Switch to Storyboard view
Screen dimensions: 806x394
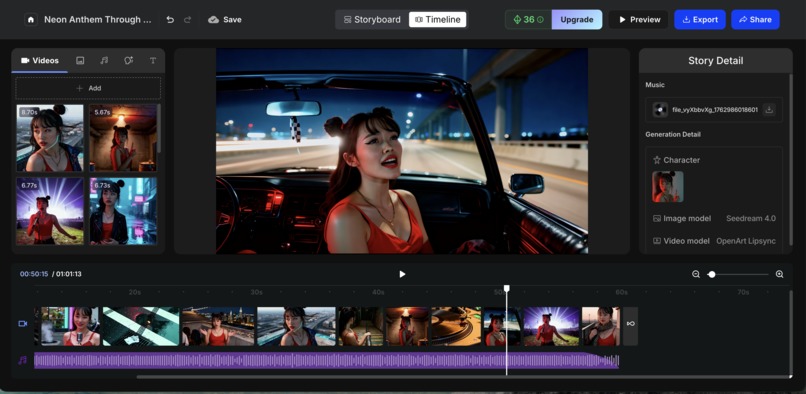(x=372, y=20)
